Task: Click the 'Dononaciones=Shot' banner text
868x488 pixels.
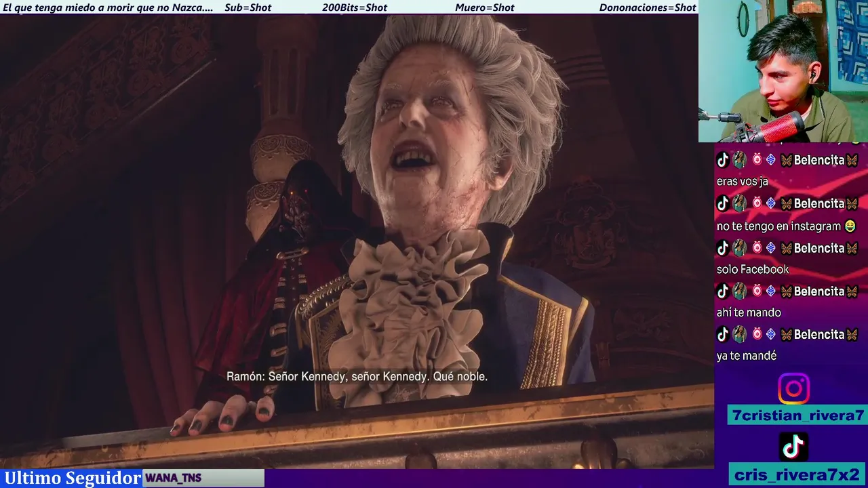Action: [648, 7]
